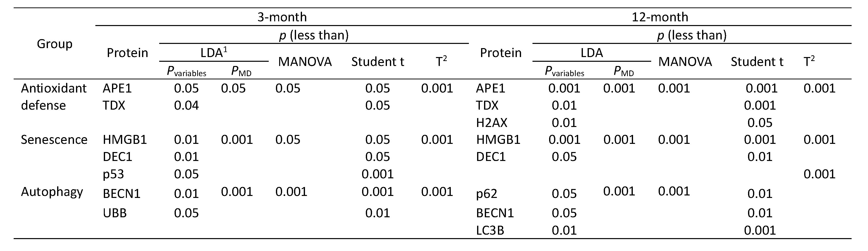Click the Autophagy group label
Image resolution: width=868 pixels, height=251 pixels.
pyautogui.click(x=52, y=192)
